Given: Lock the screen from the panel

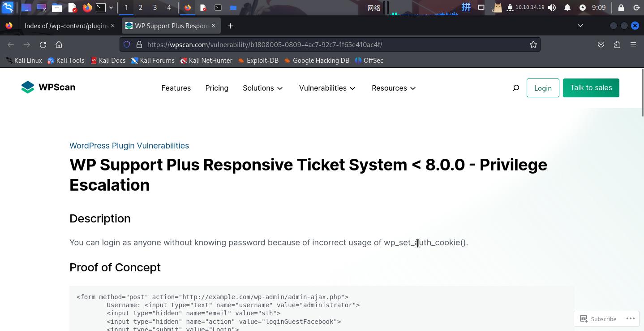Looking at the screenshot, I should point(621,8).
